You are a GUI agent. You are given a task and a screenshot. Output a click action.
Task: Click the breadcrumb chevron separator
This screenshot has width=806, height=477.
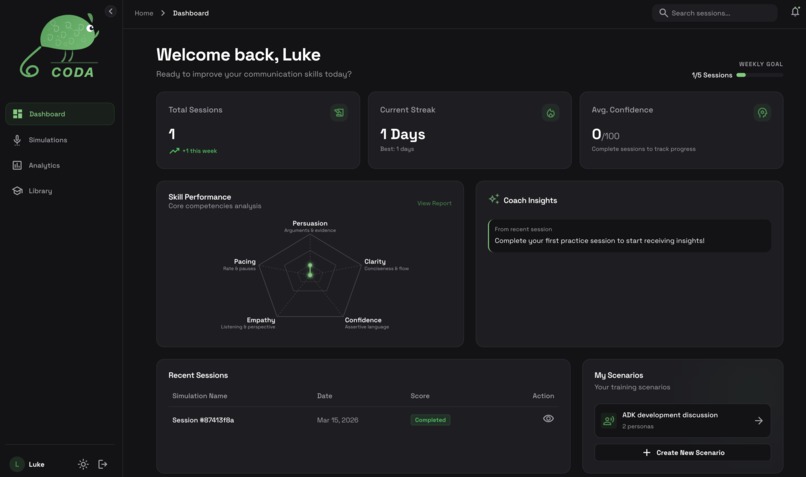pyautogui.click(x=163, y=13)
